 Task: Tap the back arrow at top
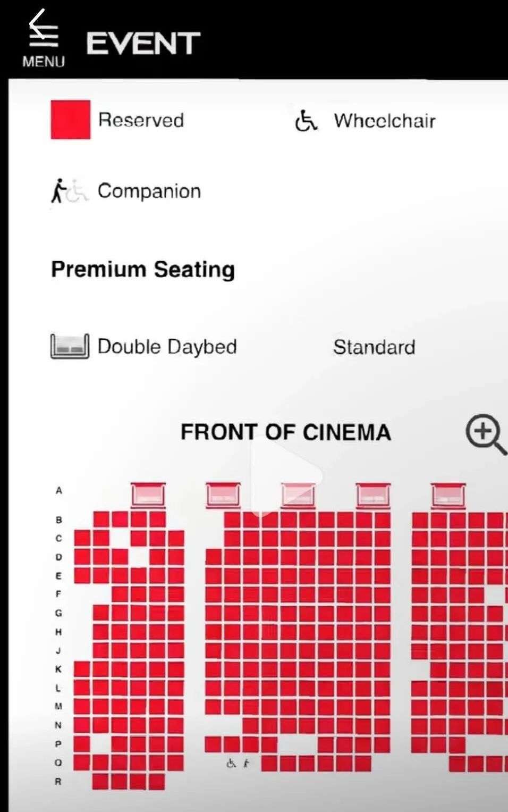pos(36,21)
